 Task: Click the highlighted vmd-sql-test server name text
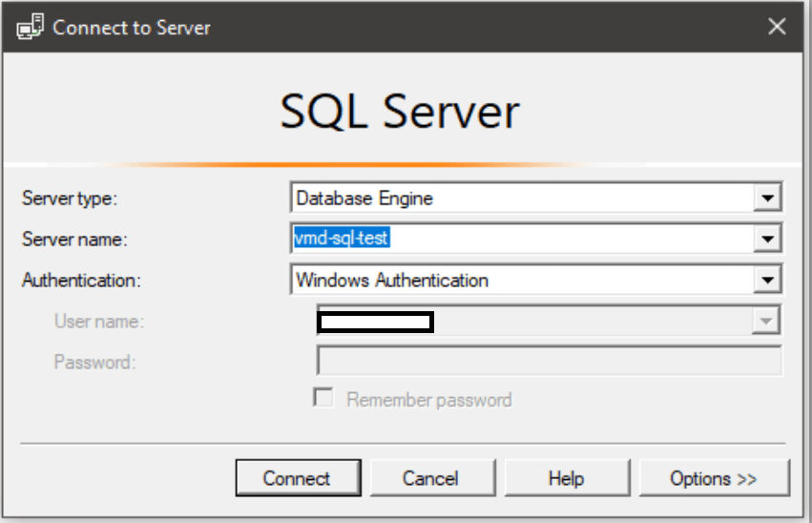(x=342, y=239)
